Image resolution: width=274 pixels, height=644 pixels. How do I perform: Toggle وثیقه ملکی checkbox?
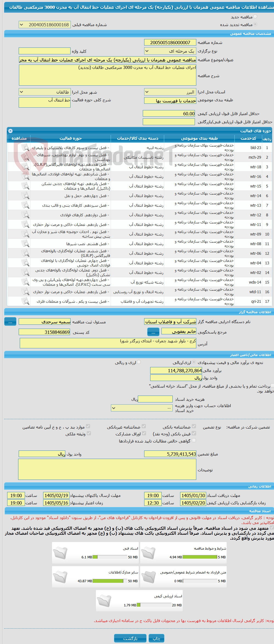tap(89, 433)
